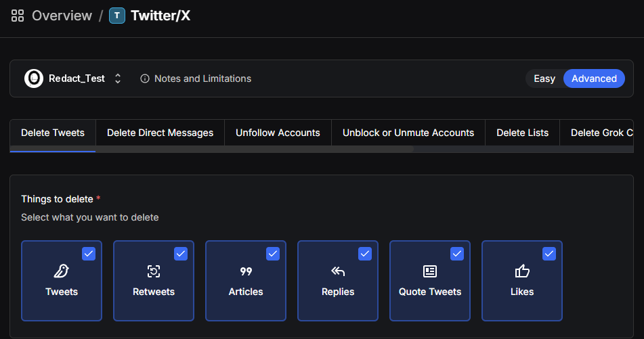The width and height of the screenshot is (644, 339).
Task: Uncheck the Likes checkbox
Action: point(549,254)
